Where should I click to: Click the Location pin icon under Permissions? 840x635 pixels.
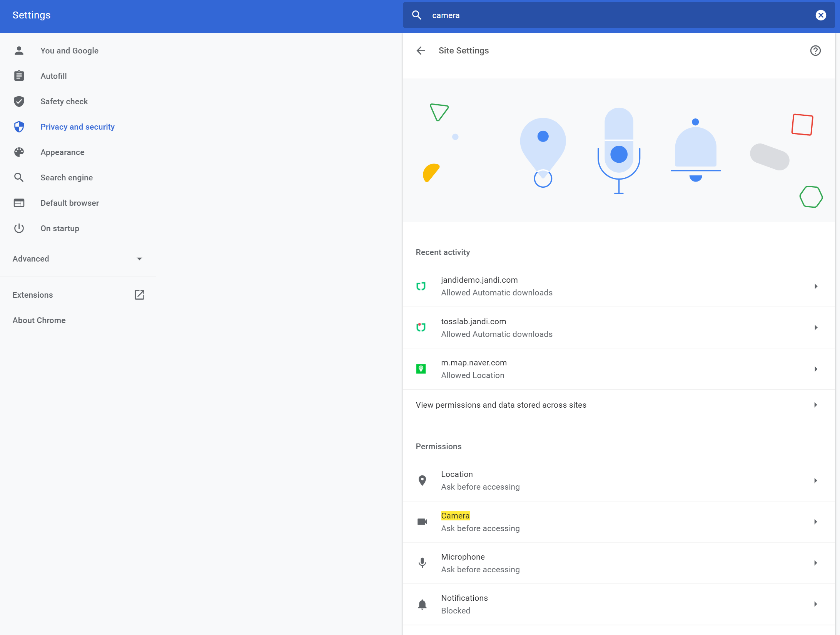tap(422, 480)
